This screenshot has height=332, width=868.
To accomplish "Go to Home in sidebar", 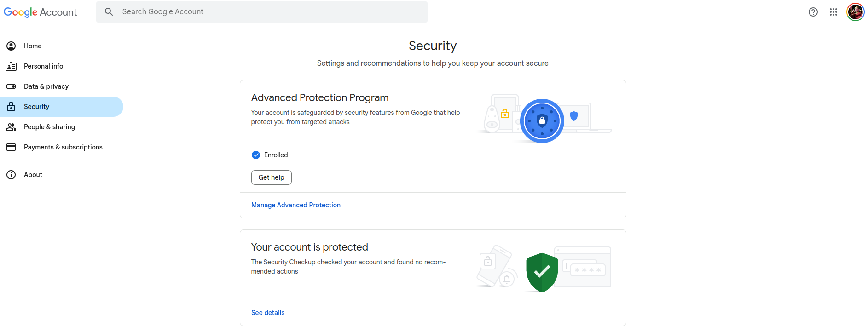I will [x=62, y=46].
